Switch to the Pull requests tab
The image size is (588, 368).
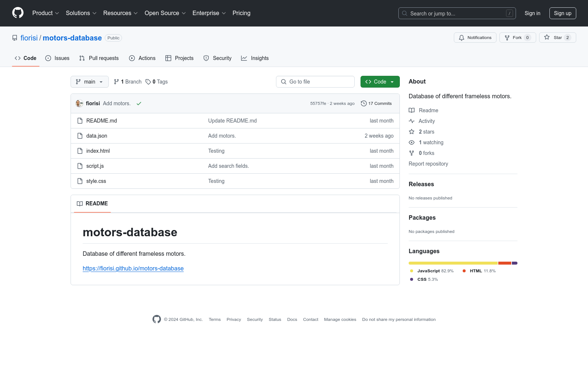(99, 58)
